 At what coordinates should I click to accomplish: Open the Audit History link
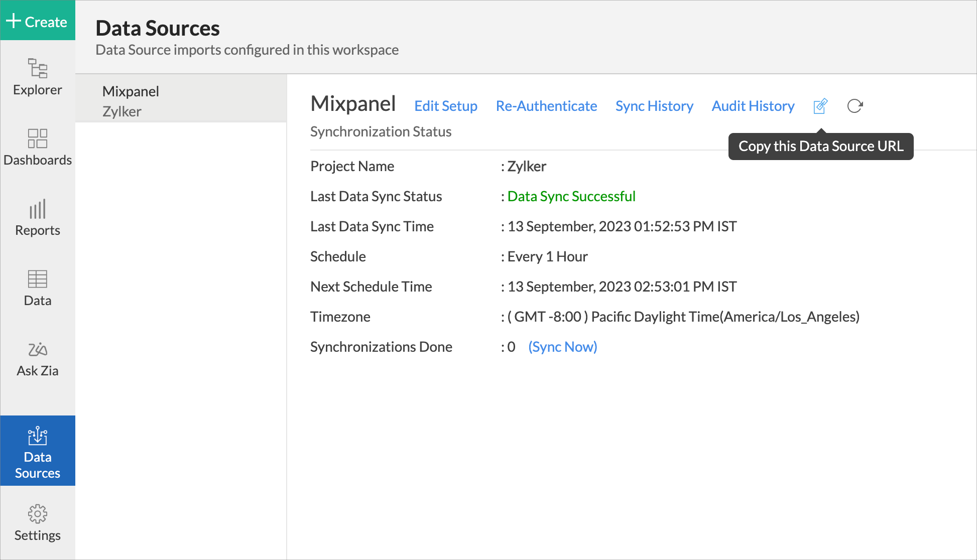click(x=753, y=106)
